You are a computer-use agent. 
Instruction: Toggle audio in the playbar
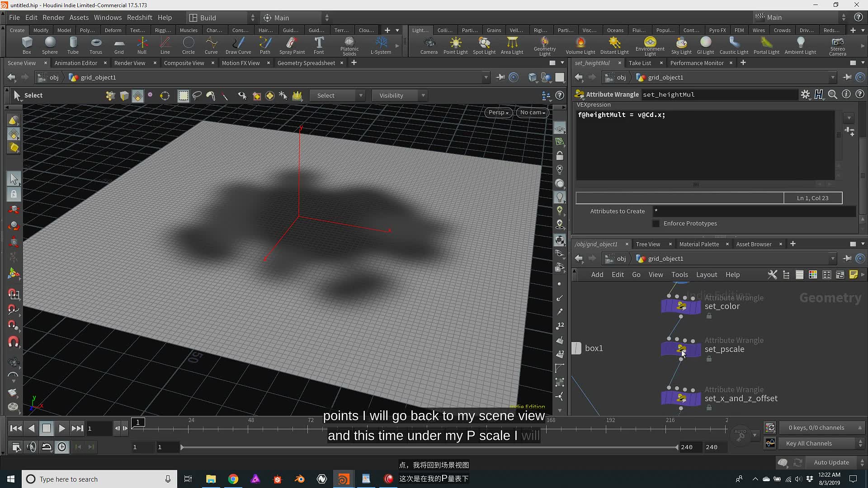coord(32,447)
